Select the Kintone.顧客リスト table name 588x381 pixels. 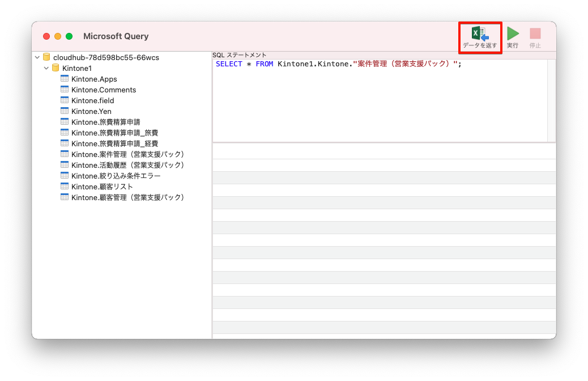pos(102,187)
